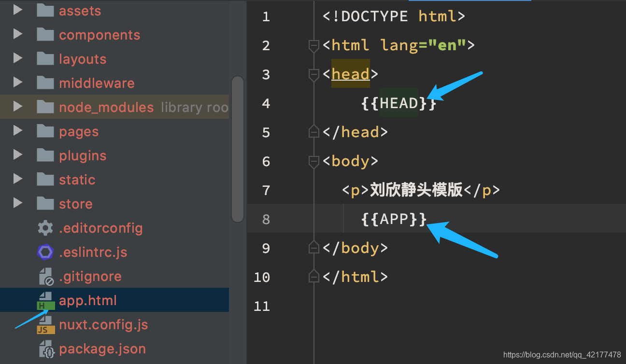626x364 pixels.
Task: Click the .editorconfig gear icon
Action: coord(45,227)
